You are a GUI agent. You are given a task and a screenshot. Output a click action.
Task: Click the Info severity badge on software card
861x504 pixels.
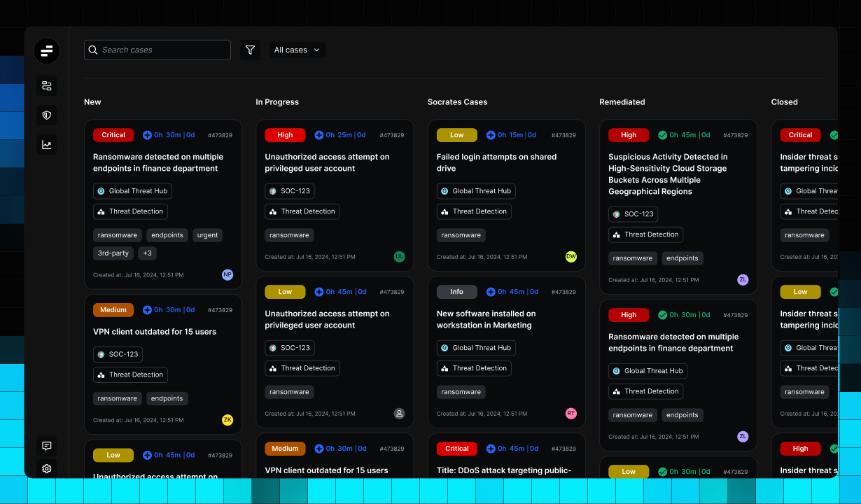456,292
